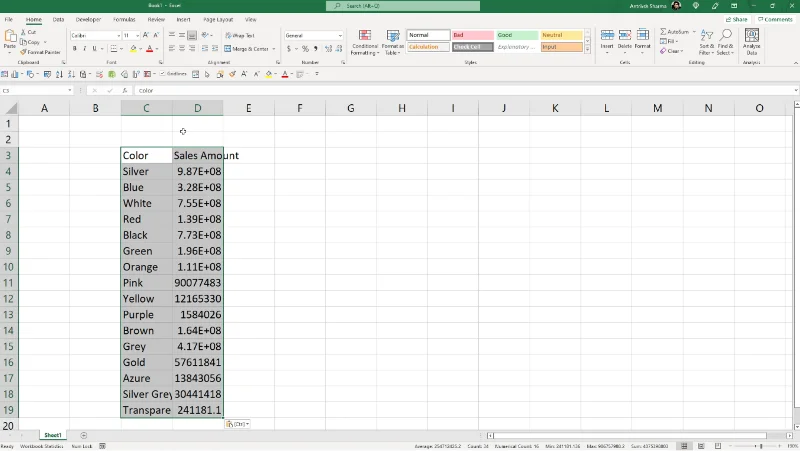
Task: Switch to the Page Layout tab
Action: 218,19
